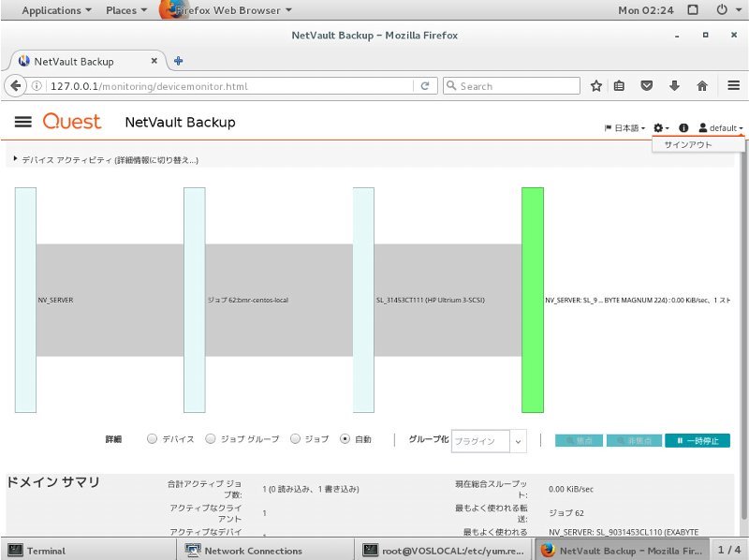Reload the page with the refresh icon
The width and height of the screenshot is (749, 560).
[x=425, y=86]
